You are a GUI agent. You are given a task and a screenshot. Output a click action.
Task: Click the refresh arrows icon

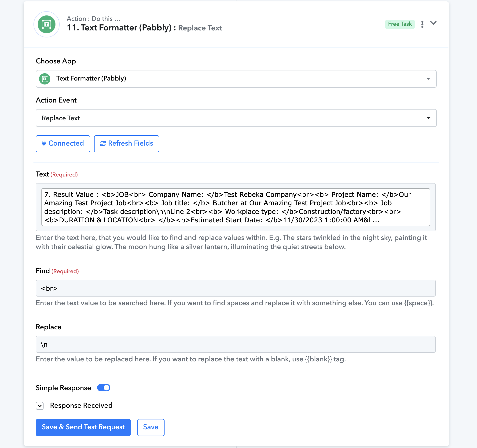click(103, 143)
